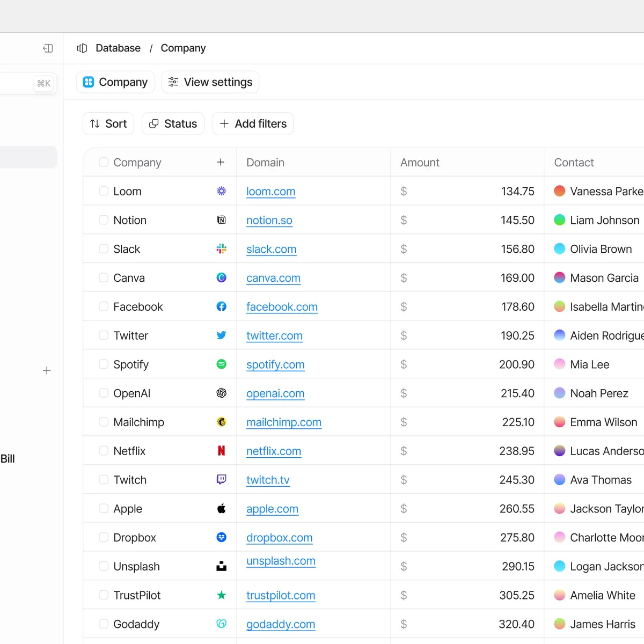Click Add filters button
This screenshot has height=644, width=644.
pos(253,124)
